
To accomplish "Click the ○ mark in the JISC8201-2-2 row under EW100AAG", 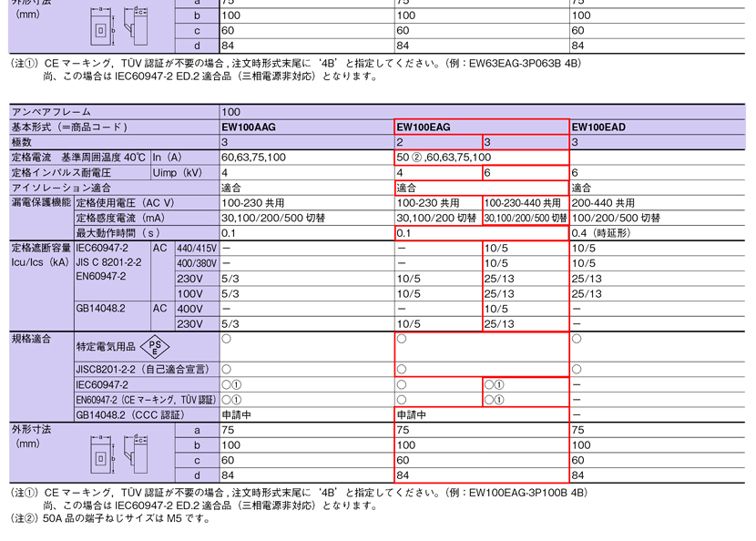I will pyautogui.click(x=226, y=370).
